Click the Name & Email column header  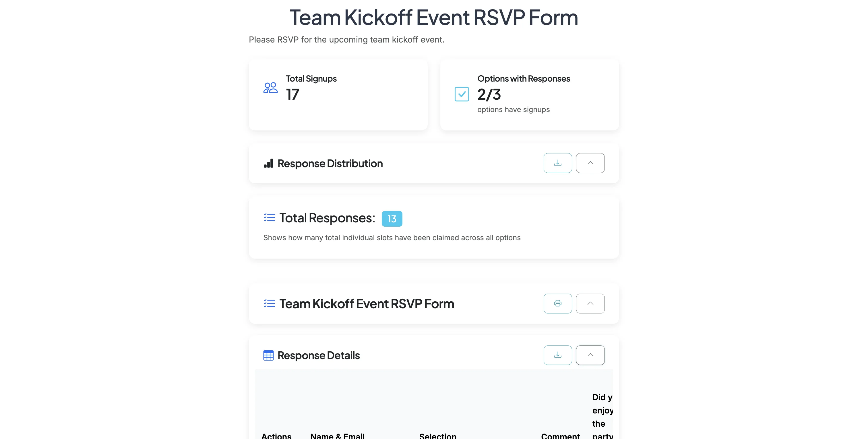[x=337, y=436]
